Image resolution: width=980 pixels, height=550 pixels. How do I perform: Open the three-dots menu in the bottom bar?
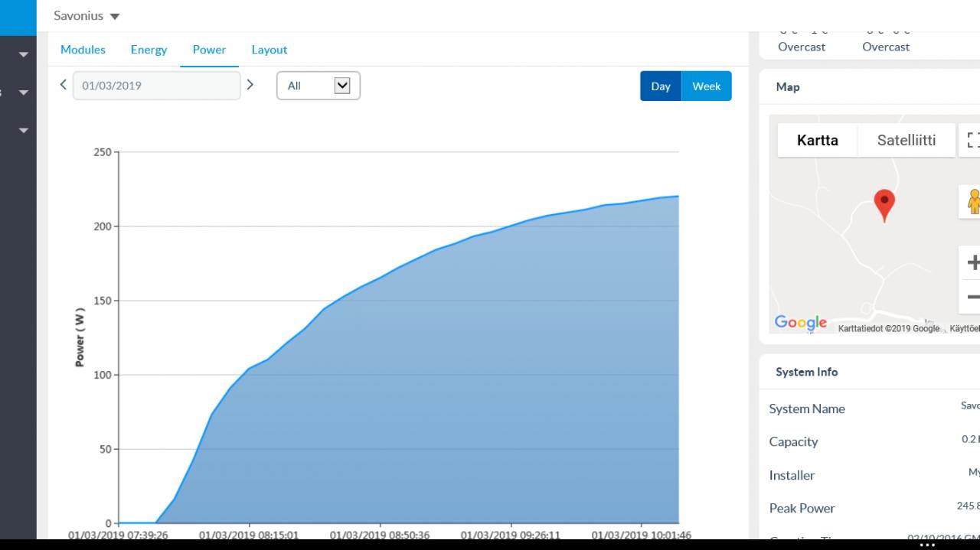[x=927, y=545]
